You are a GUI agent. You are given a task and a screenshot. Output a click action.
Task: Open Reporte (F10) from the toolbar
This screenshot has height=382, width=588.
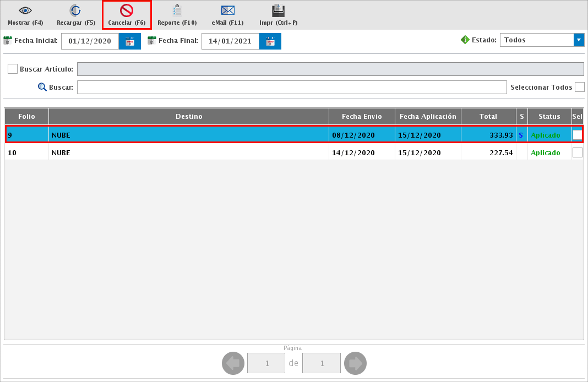(177, 11)
